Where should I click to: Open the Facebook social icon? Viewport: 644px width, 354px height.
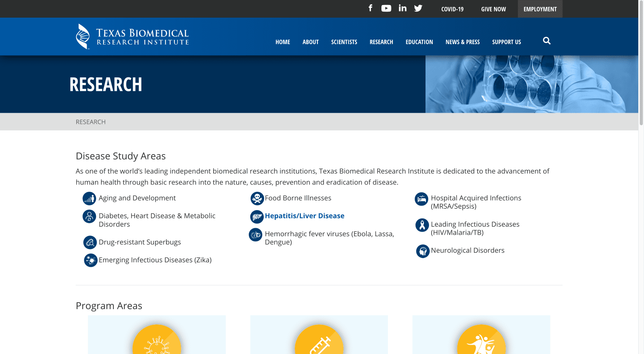tap(370, 8)
